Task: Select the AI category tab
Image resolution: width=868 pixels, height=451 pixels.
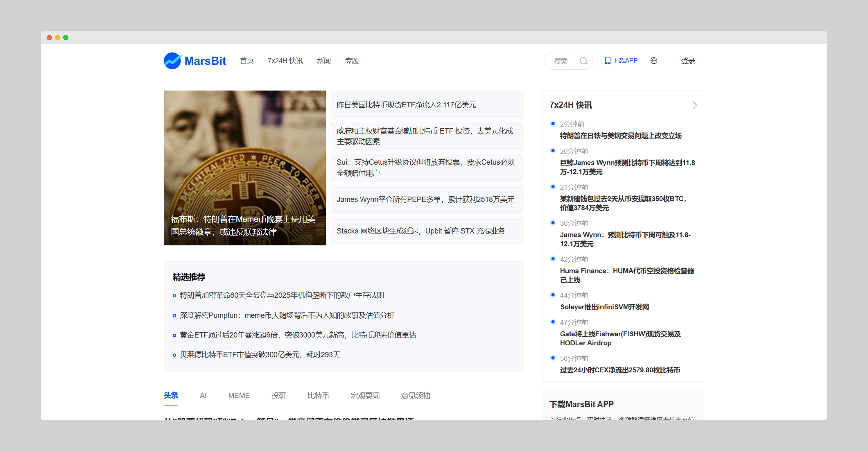Action: tap(203, 396)
